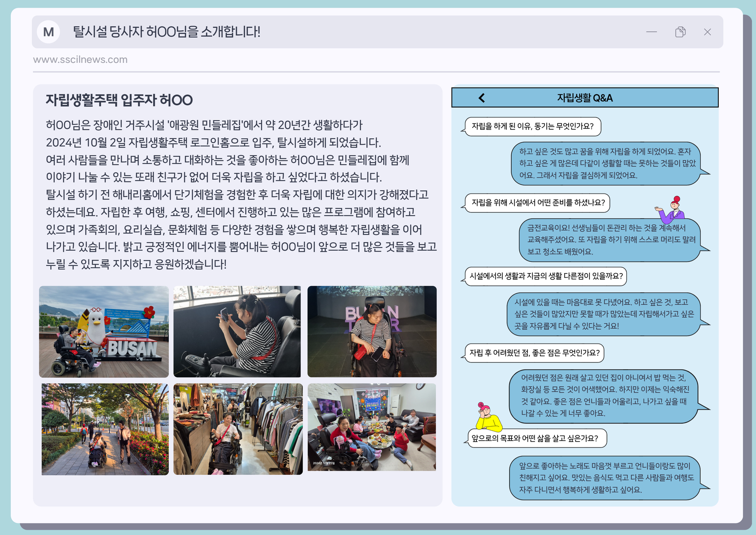The width and height of the screenshot is (756, 535).
Task: Click the purple-shirt character illustration
Action: (671, 209)
